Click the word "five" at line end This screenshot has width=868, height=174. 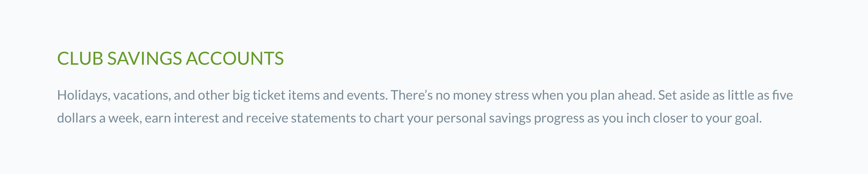[782, 95]
